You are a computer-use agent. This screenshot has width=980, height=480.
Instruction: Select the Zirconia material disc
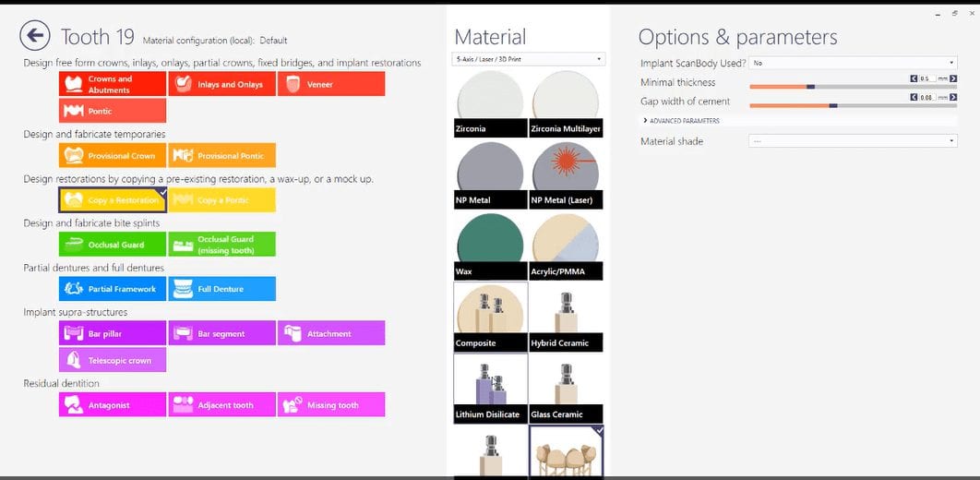click(x=490, y=103)
